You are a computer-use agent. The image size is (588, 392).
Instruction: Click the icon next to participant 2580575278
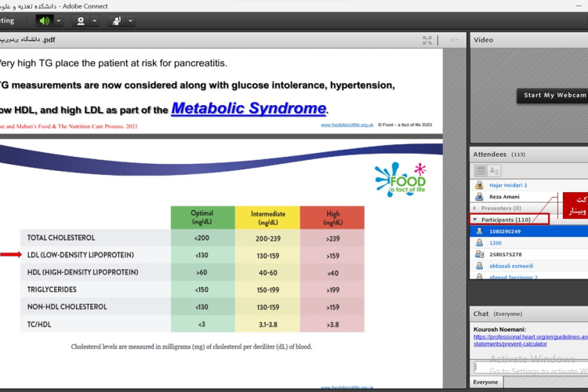479,254
